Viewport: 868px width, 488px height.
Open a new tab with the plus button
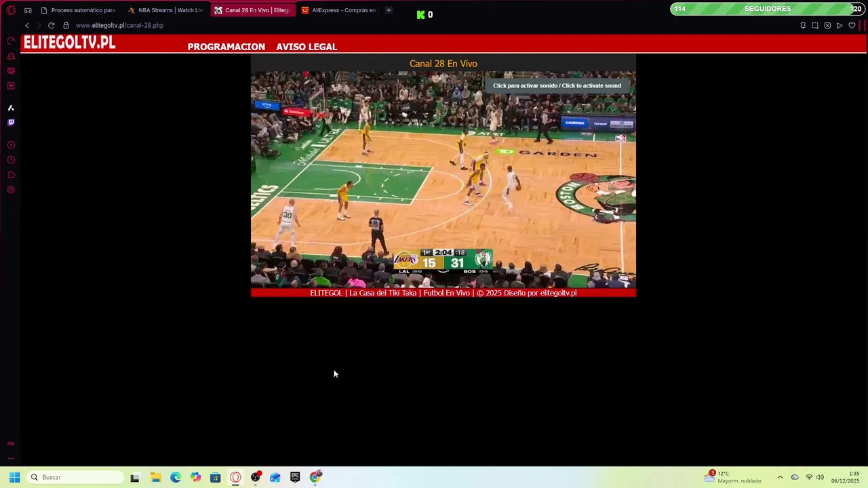pyautogui.click(x=389, y=10)
